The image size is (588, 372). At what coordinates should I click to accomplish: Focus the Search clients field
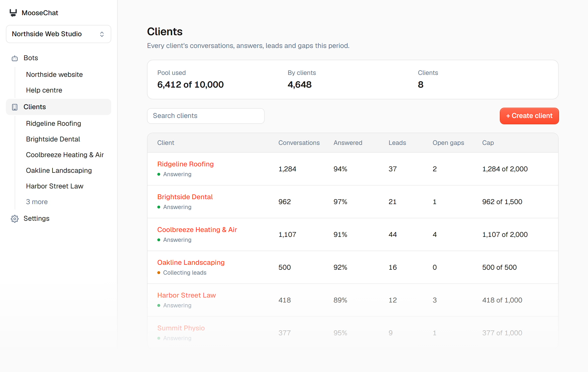click(206, 116)
